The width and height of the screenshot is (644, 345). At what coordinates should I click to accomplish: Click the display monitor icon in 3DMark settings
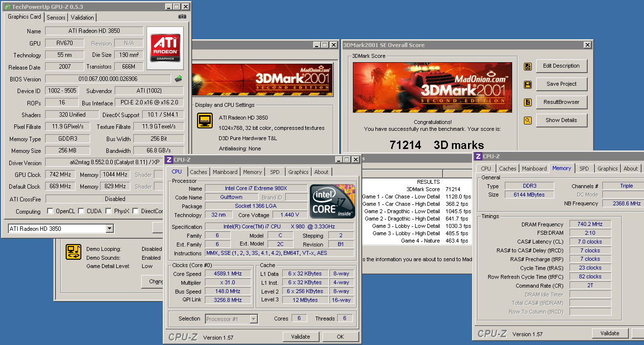(205, 121)
